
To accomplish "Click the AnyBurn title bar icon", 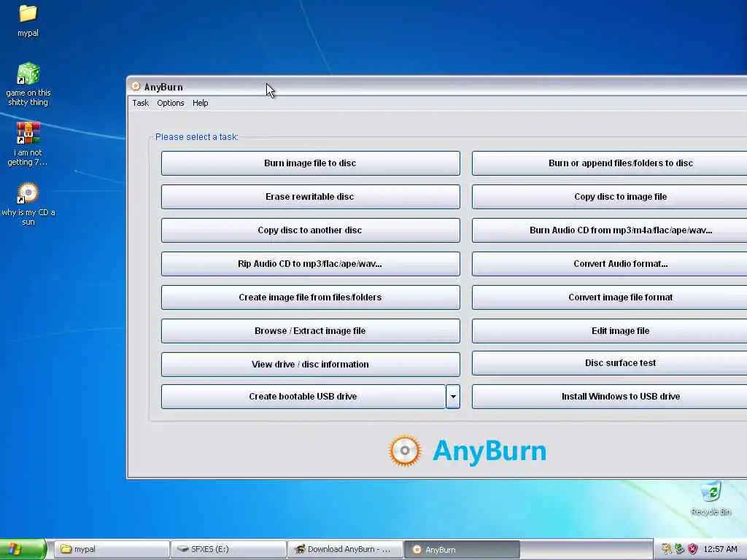I will click(136, 86).
